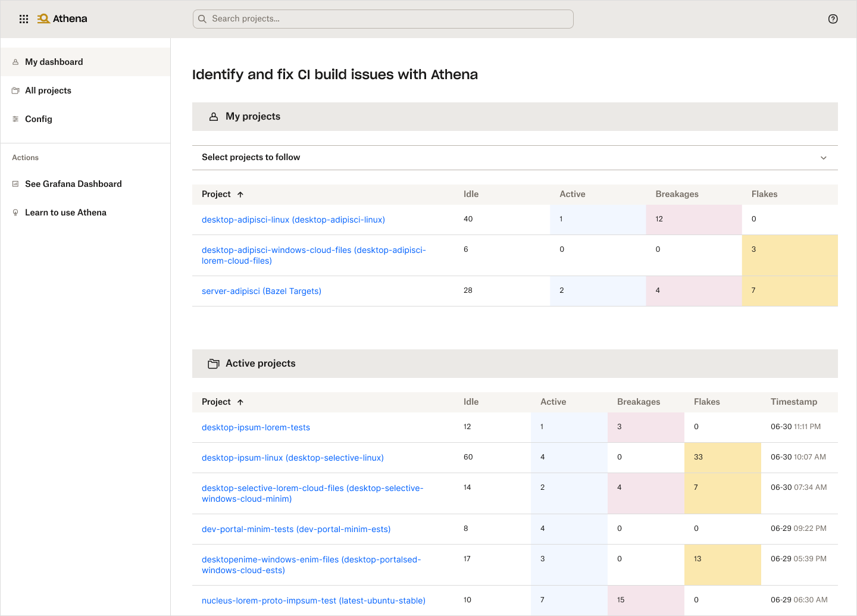Expand the Select projects to follow dropdown
Image resolution: width=857 pixels, height=616 pixels.
tap(823, 158)
